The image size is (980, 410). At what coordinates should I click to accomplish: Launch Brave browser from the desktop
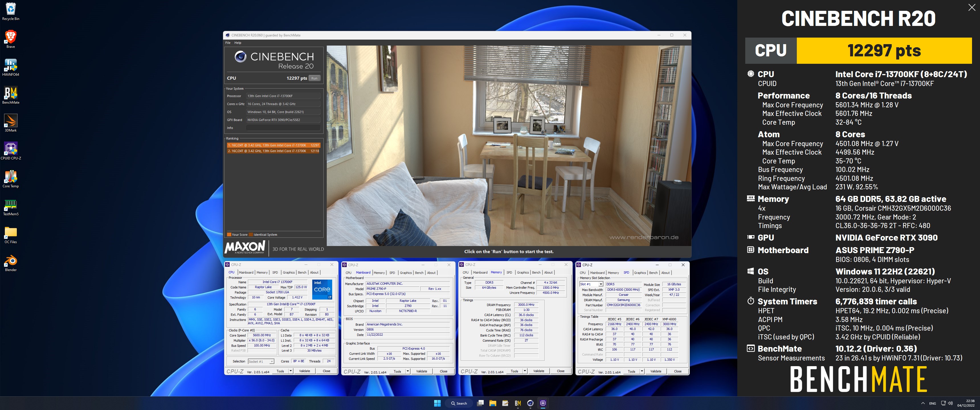coord(11,39)
